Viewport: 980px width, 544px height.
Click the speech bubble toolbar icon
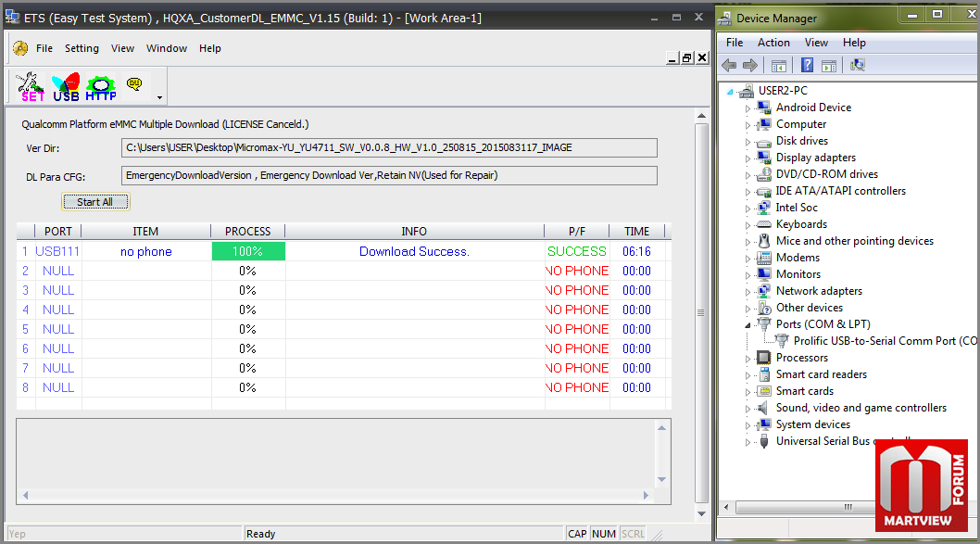(x=133, y=83)
